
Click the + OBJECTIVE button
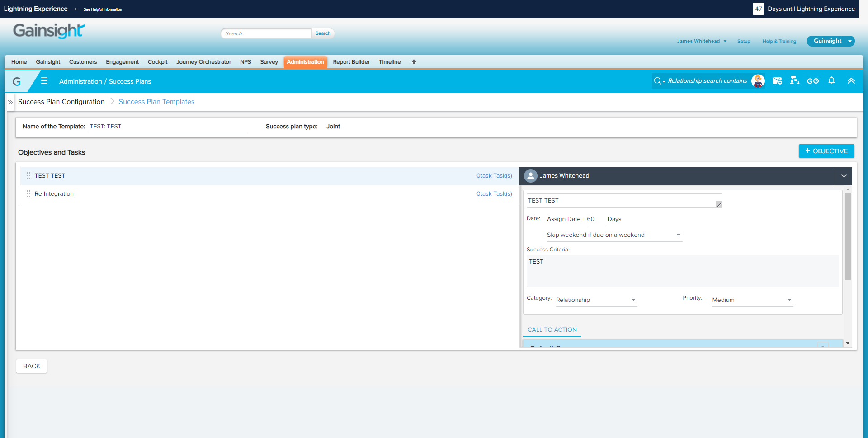(x=826, y=151)
